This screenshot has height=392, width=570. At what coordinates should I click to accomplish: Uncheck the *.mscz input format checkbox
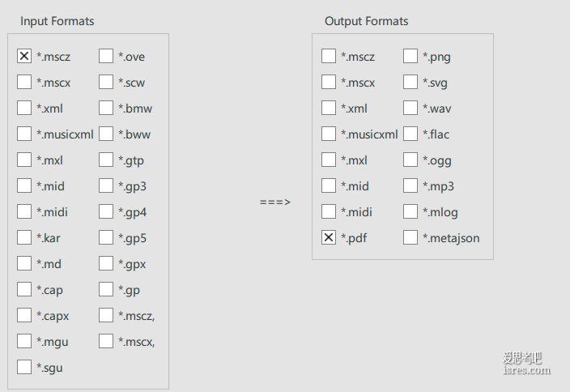24,57
